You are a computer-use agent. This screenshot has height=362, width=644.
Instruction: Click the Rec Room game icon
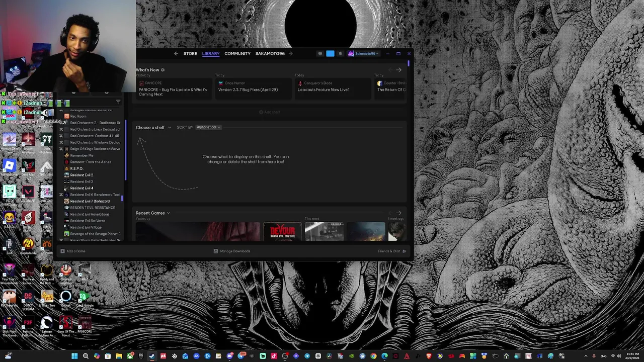tap(66, 116)
